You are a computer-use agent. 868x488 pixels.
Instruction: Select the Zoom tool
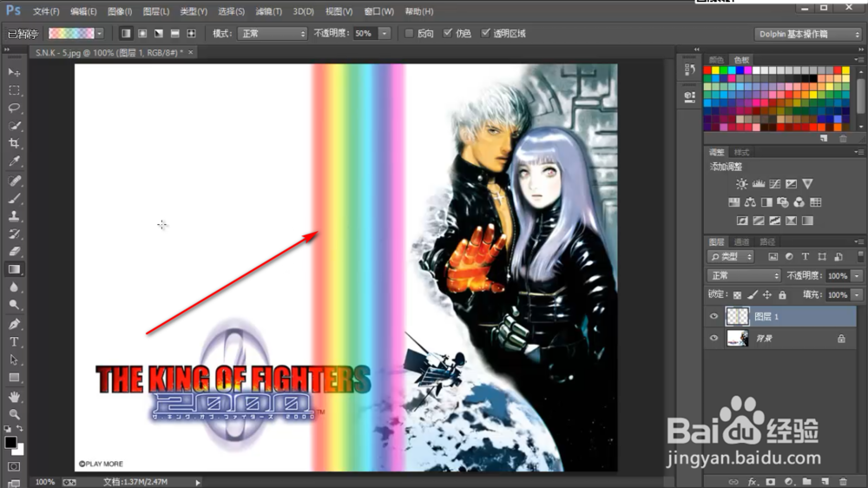(x=14, y=414)
